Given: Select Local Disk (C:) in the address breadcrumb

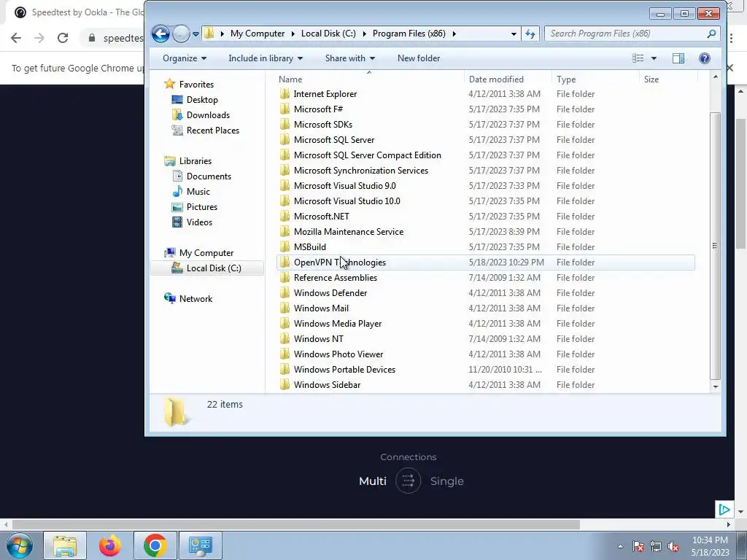Looking at the screenshot, I should click(x=328, y=34).
